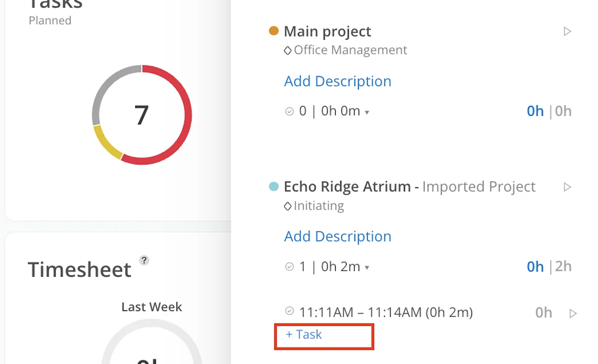Toggle check circle on Main project tasks count
This screenshot has width=598, height=364.
(x=289, y=111)
